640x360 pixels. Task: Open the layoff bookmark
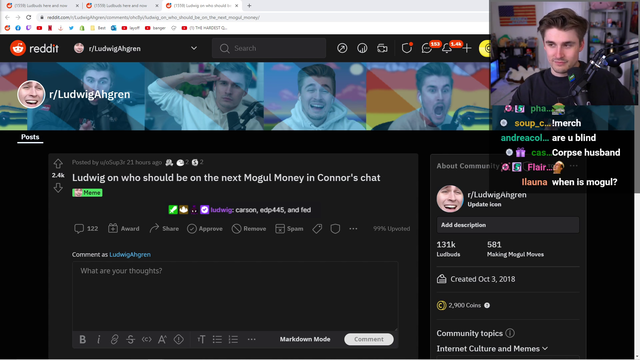(131, 28)
